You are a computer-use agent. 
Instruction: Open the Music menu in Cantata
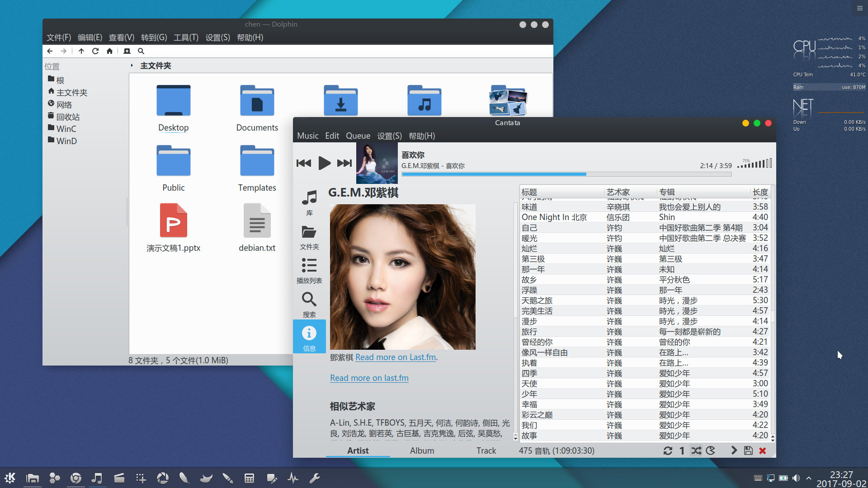pos(307,136)
